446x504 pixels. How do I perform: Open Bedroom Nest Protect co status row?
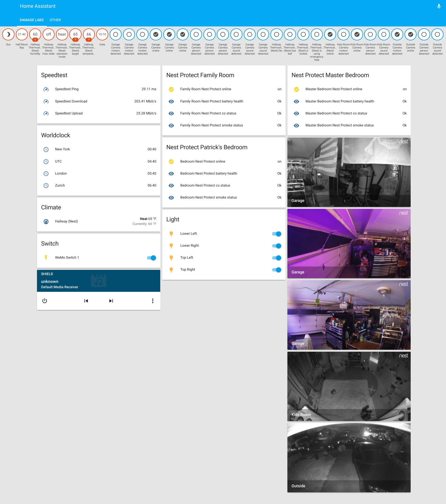[x=224, y=185]
